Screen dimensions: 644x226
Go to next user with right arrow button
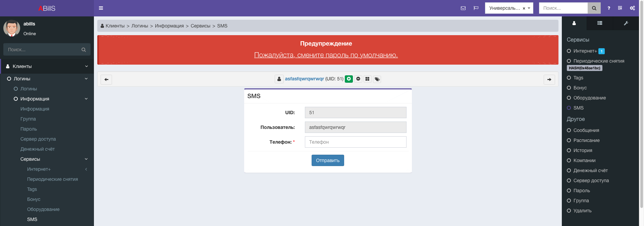click(549, 79)
